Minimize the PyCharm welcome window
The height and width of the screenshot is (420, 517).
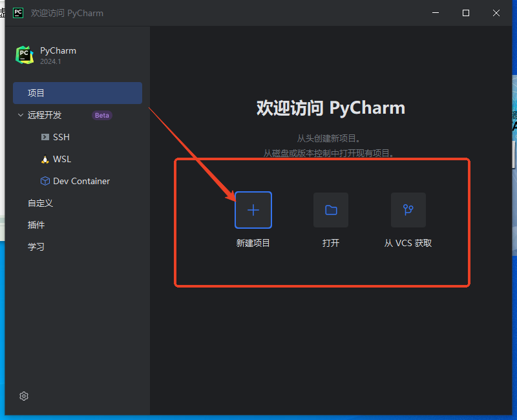coord(436,13)
